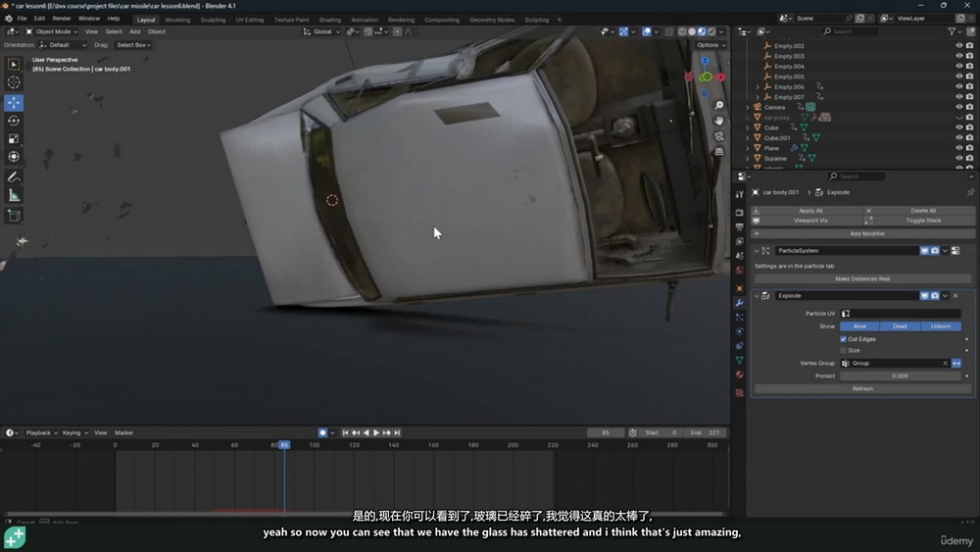The image size is (980, 552).
Task: Toggle the Size checkbox
Action: tap(843, 351)
